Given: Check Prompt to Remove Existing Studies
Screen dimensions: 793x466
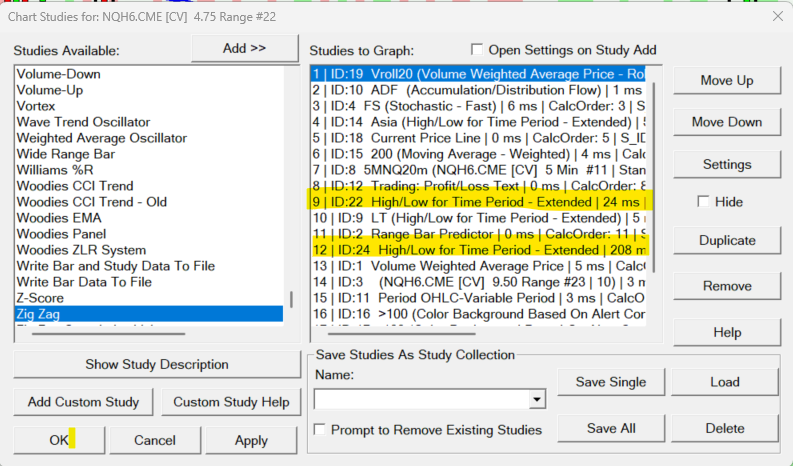Looking at the screenshot, I should 320,430.
